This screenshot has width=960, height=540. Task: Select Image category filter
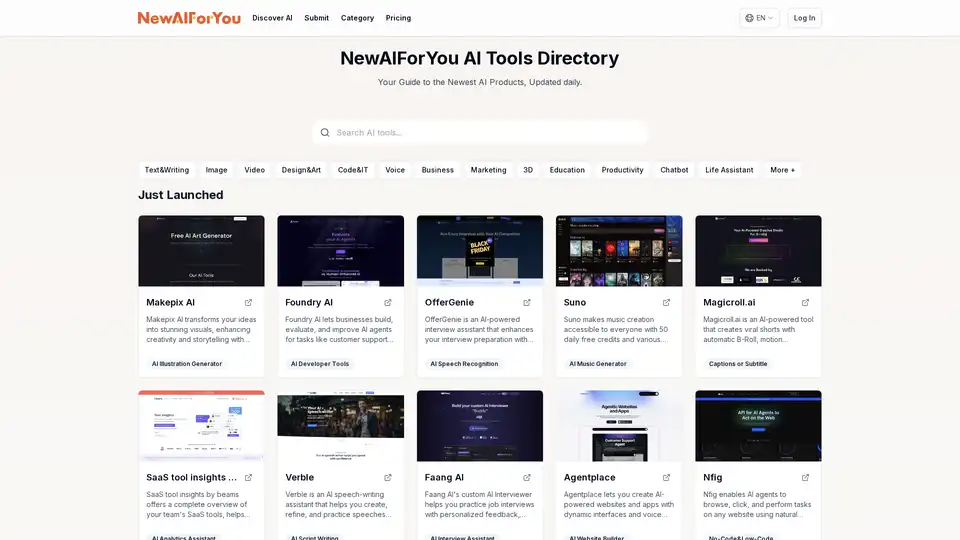[x=216, y=170]
